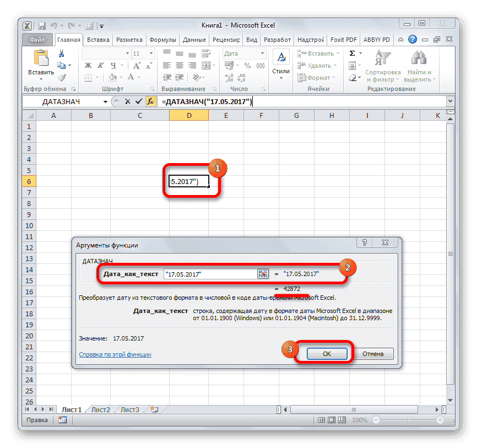Click the Insert Function fx icon
This screenshot has width=477, height=448.
(151, 101)
